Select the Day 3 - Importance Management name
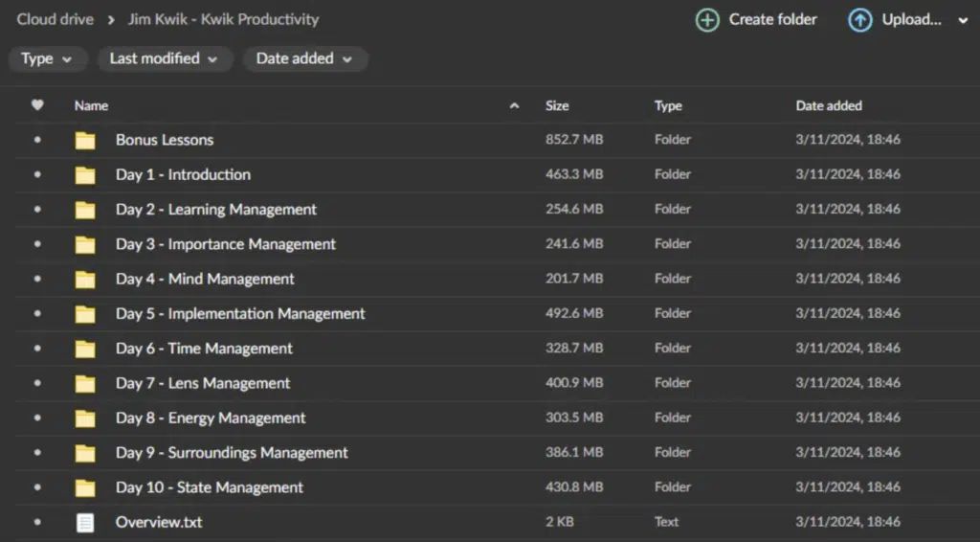This screenshot has width=980, height=542. 226,244
